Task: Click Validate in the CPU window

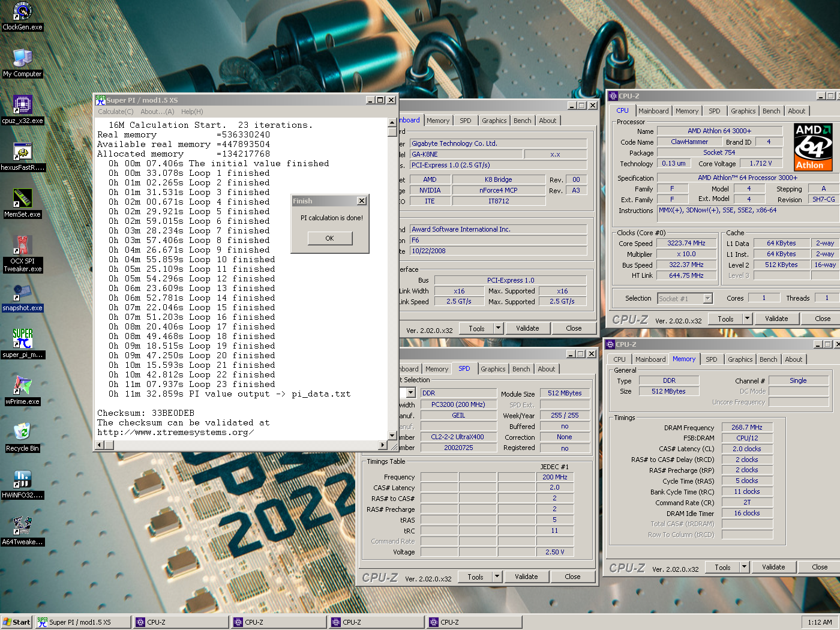Action: pos(776,319)
